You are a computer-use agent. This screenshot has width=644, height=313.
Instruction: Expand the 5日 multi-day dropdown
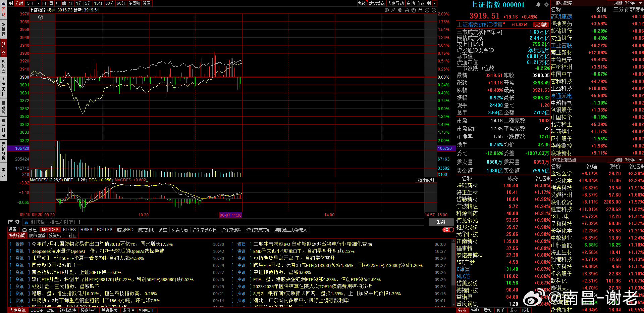click(38, 3)
